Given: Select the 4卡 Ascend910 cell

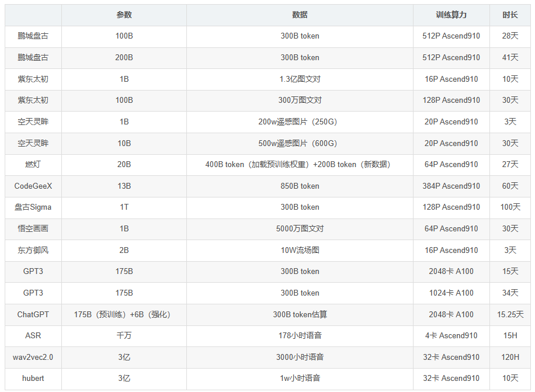Looking at the screenshot, I should [451, 336].
